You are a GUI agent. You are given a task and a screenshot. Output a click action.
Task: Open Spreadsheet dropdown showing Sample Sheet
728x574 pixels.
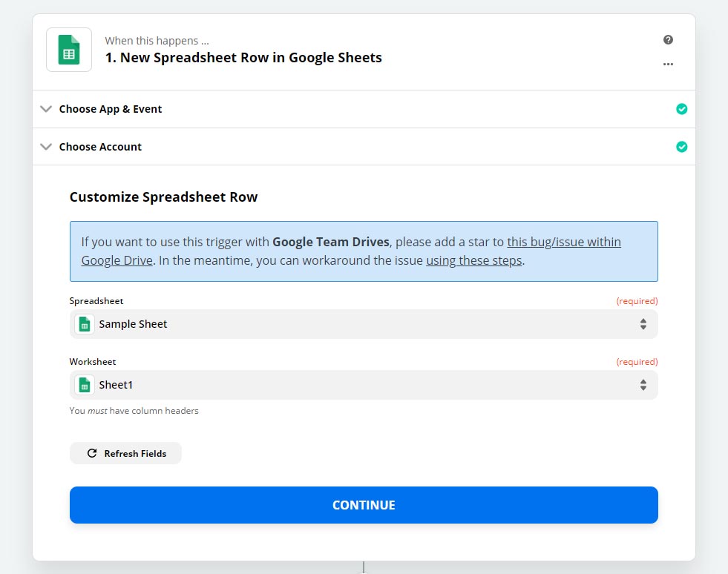click(364, 324)
